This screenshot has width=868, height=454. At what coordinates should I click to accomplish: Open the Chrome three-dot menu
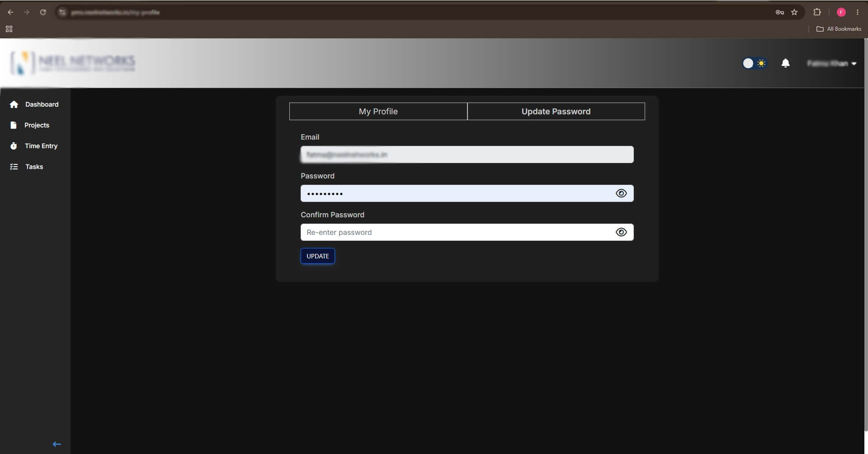tap(857, 12)
